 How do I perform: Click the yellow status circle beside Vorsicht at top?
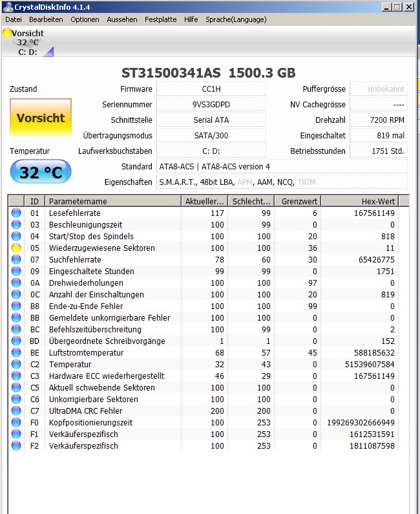[7, 32]
